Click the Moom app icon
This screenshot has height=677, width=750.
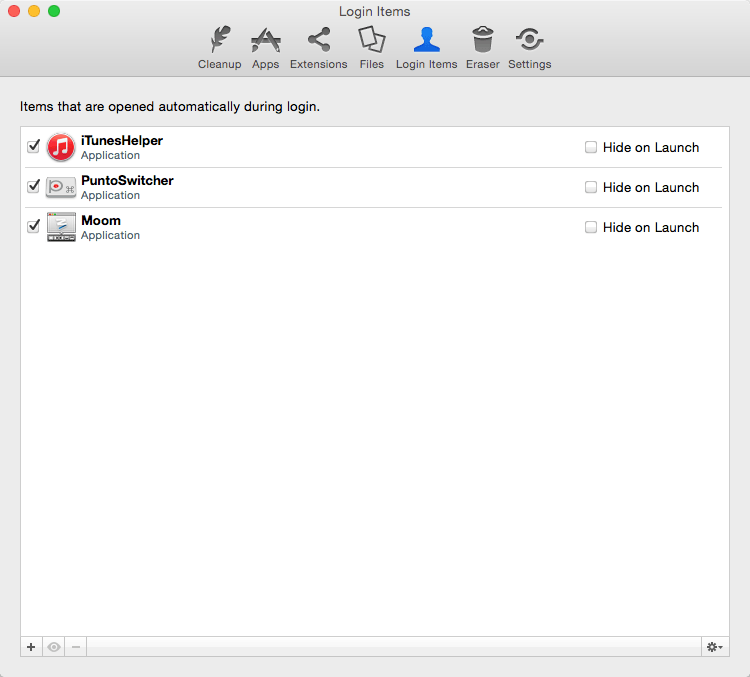(x=61, y=227)
